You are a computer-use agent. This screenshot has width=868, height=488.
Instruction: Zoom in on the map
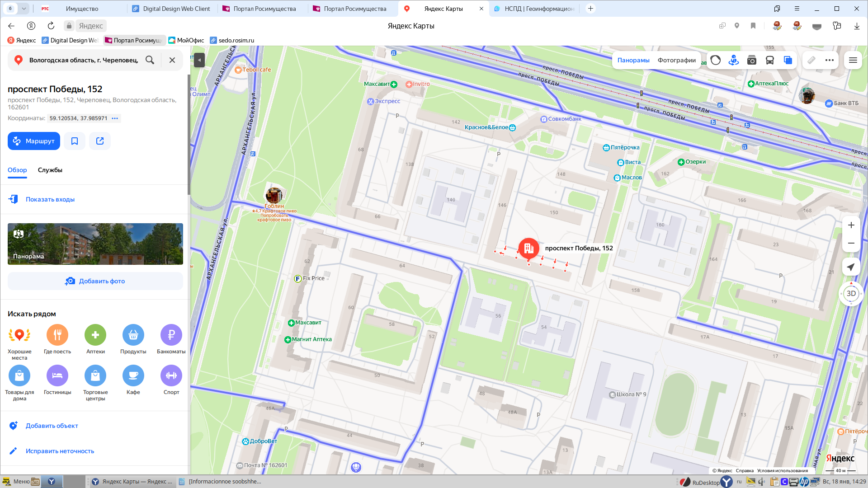[851, 225]
